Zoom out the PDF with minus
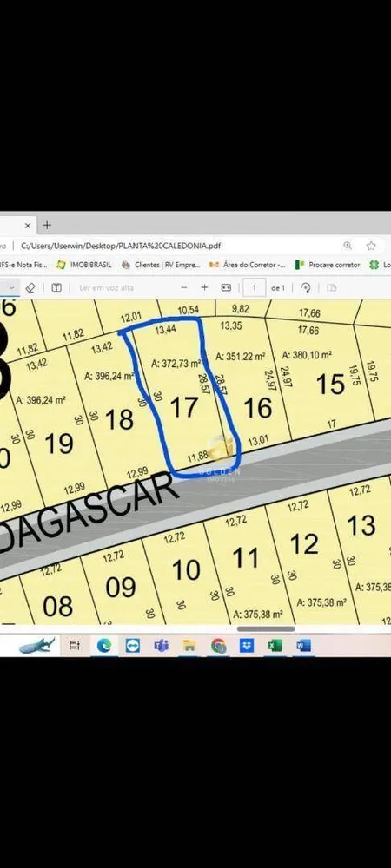Image resolution: width=391 pixels, height=868 pixels. [x=184, y=287]
